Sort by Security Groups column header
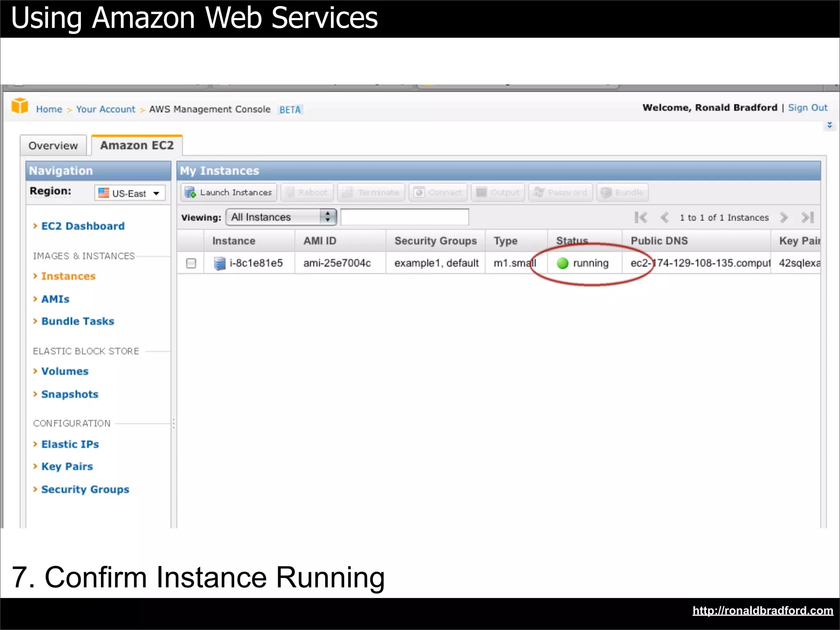The width and height of the screenshot is (840, 630). pos(436,241)
